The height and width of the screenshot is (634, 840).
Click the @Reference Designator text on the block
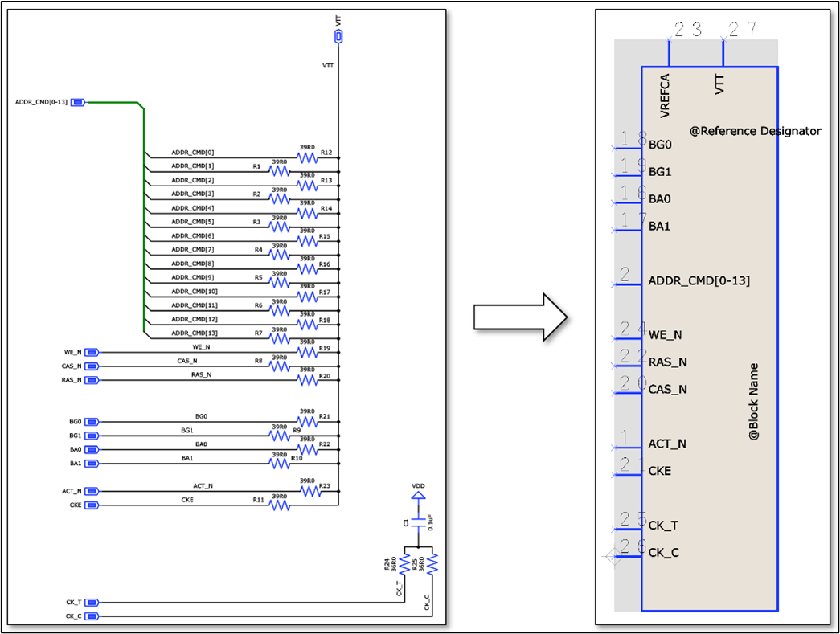755,130
